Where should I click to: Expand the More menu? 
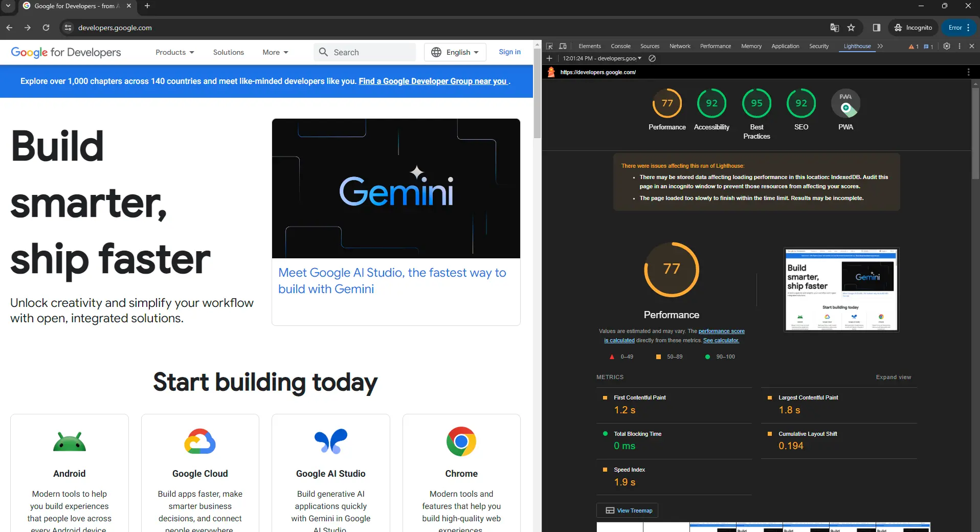[275, 52]
